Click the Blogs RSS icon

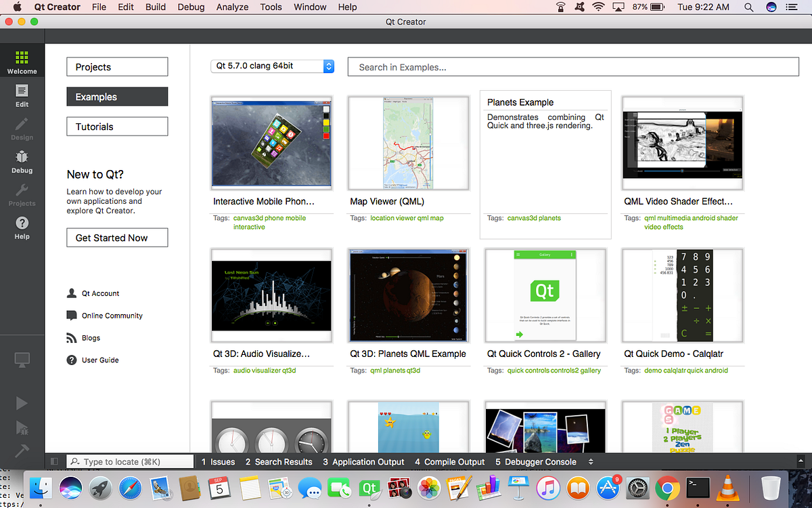point(72,338)
